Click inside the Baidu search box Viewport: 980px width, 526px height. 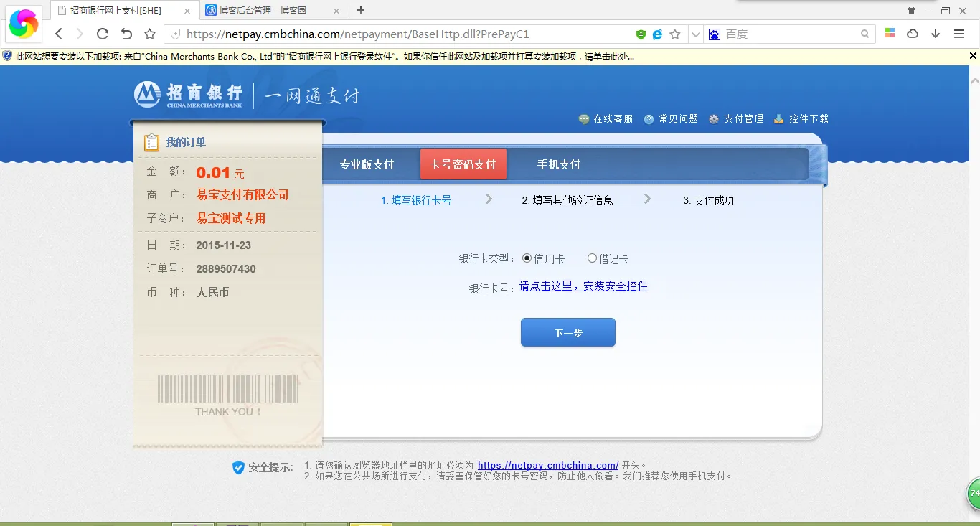click(789, 34)
